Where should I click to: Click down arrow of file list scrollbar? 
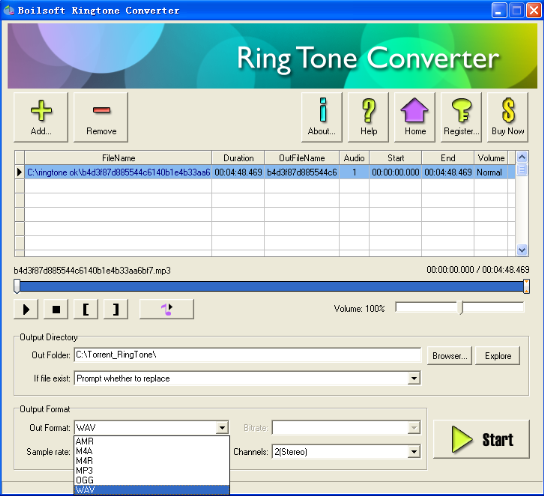click(522, 250)
